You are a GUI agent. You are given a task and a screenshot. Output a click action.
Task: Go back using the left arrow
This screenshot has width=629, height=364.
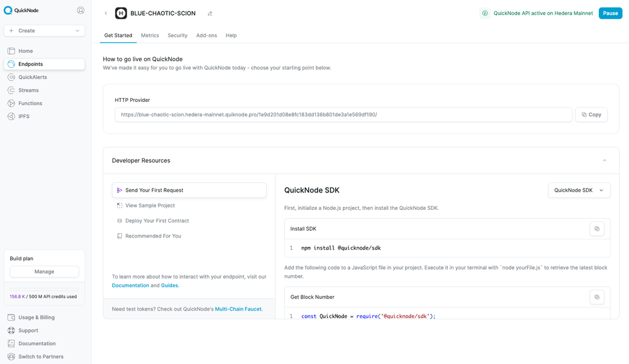tap(106, 13)
